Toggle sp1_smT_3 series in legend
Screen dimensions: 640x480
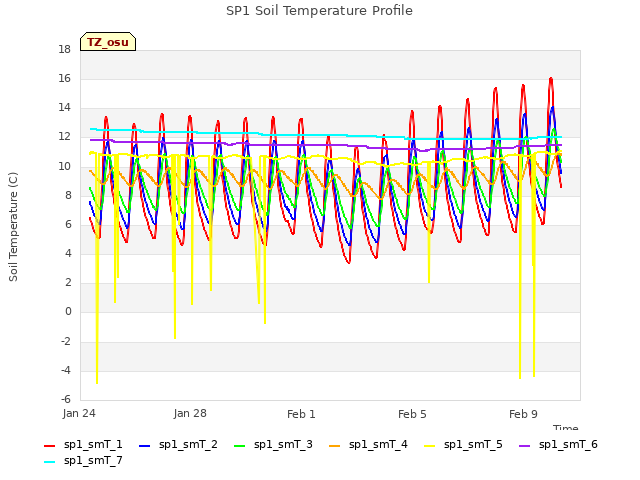[x=273, y=445]
